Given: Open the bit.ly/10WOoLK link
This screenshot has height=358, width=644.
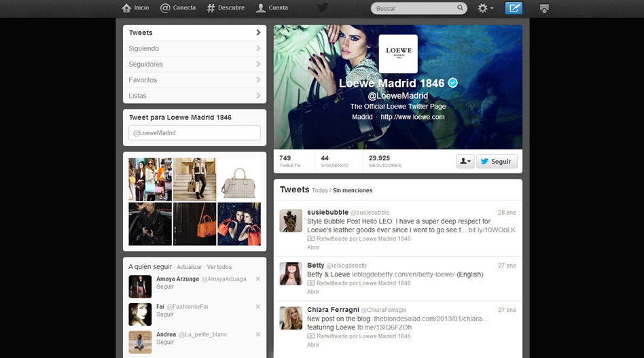Looking at the screenshot, I should 492,230.
